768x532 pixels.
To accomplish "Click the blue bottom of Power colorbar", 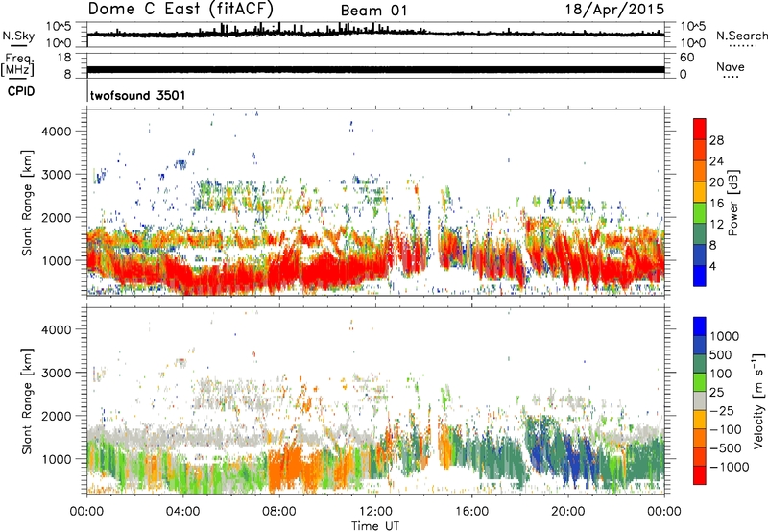I will click(700, 276).
